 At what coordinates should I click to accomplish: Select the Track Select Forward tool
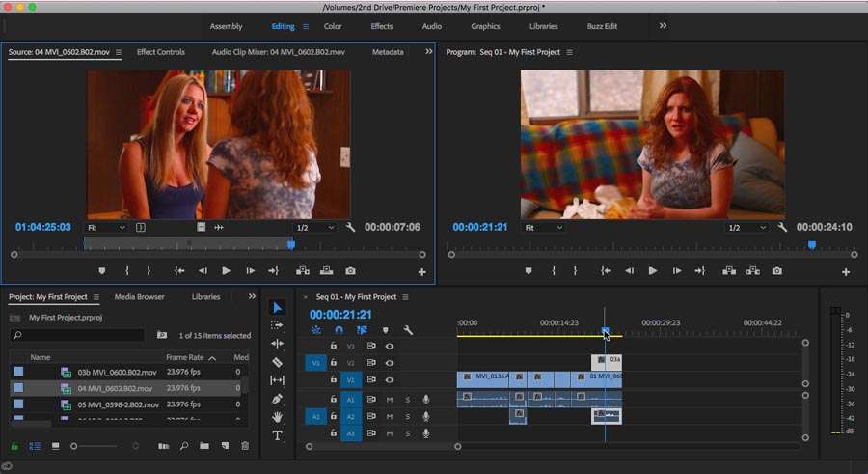tap(278, 325)
